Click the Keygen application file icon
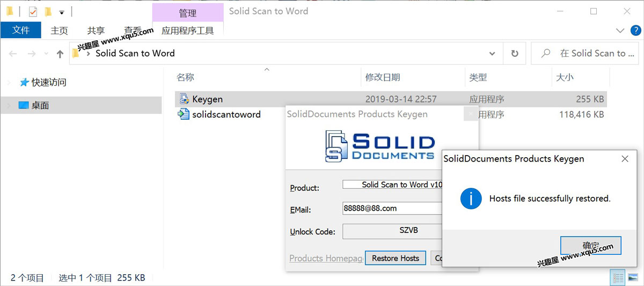 (x=184, y=99)
